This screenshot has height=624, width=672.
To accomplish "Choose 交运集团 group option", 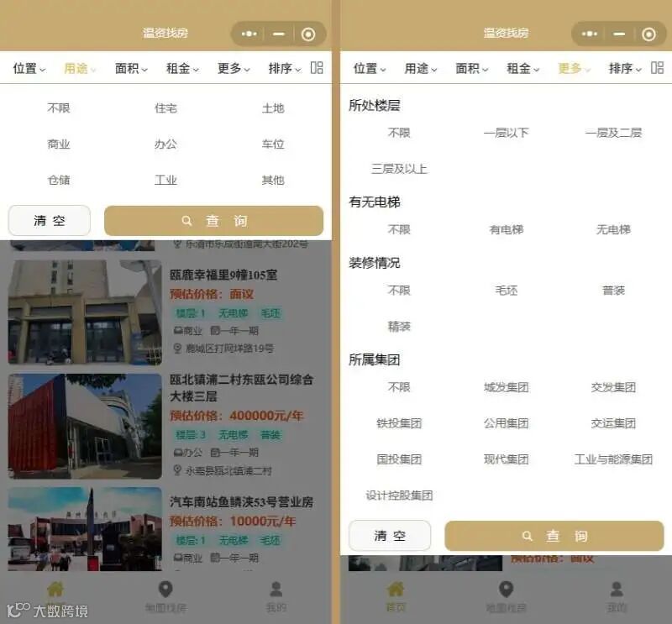I will (x=613, y=423).
